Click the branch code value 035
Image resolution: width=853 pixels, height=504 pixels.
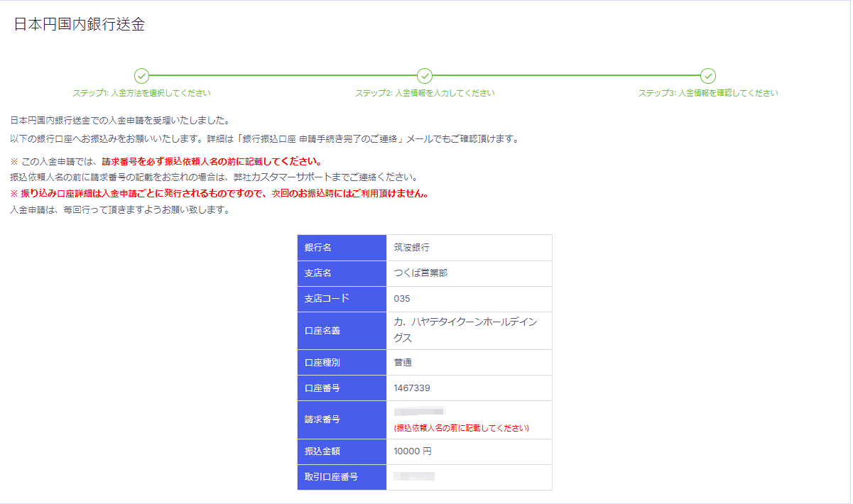pyautogui.click(x=402, y=299)
